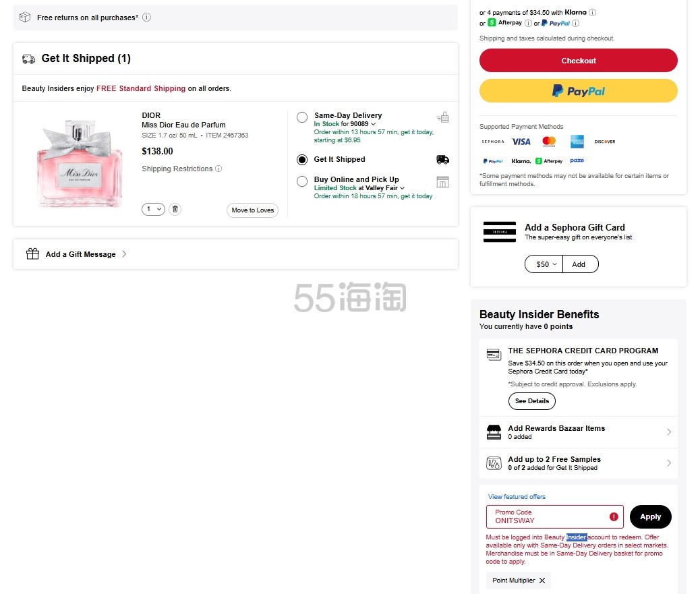The height and width of the screenshot is (594, 700).
Task: Click the $138.00 item price
Action: [x=157, y=151]
